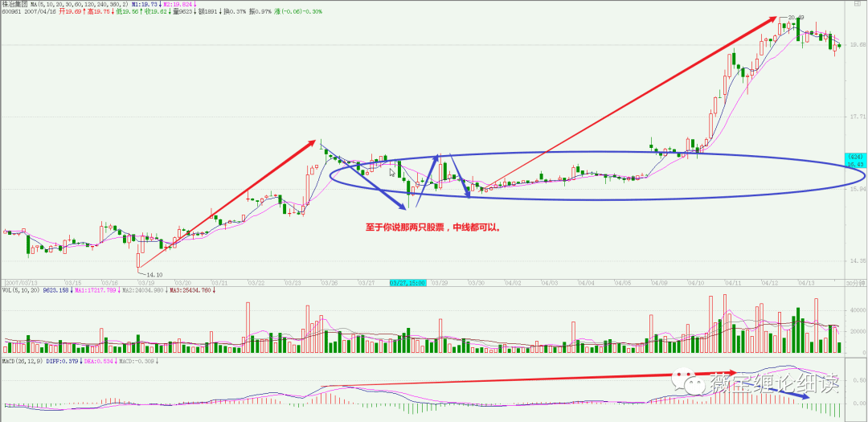Click the 04/11 date on time axis
Viewport: 868px width, 422px height.
[x=732, y=282]
